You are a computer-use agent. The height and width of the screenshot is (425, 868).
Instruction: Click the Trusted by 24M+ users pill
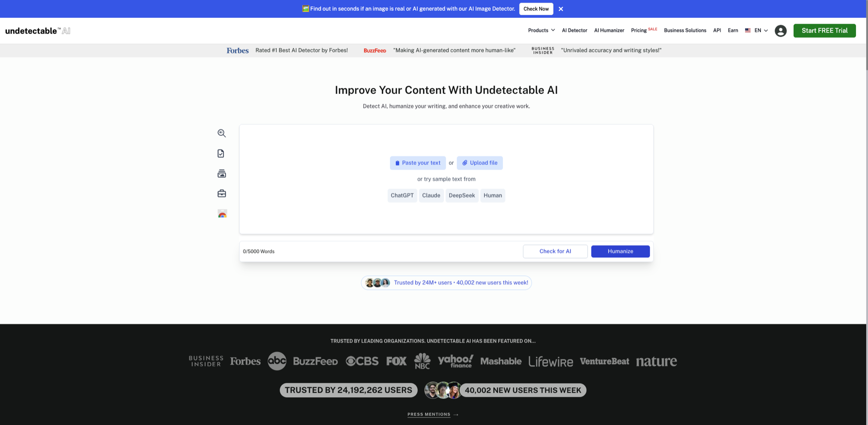coord(446,282)
